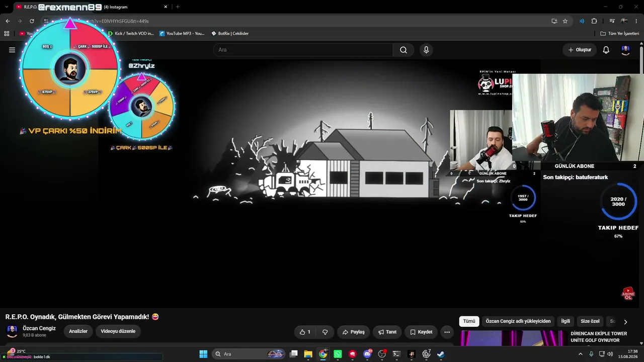This screenshot has width=644, height=362.
Task: Open YouTube MP3 bookmark
Action: [x=182, y=34]
